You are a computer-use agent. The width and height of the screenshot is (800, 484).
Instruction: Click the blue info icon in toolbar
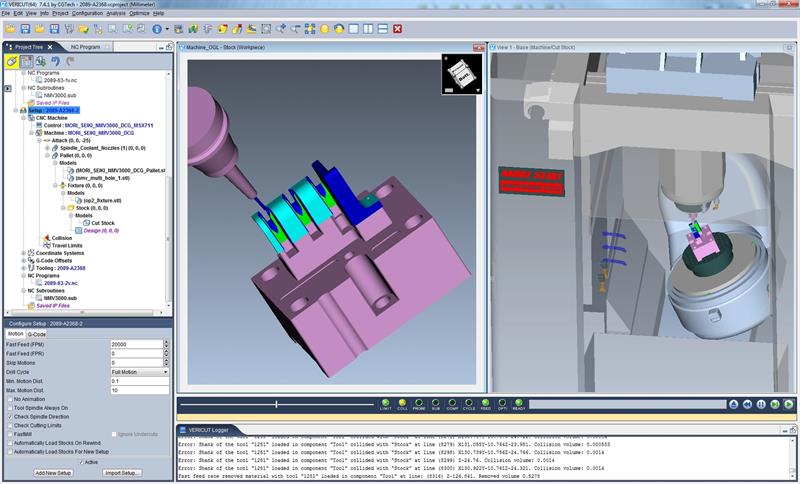point(157,29)
